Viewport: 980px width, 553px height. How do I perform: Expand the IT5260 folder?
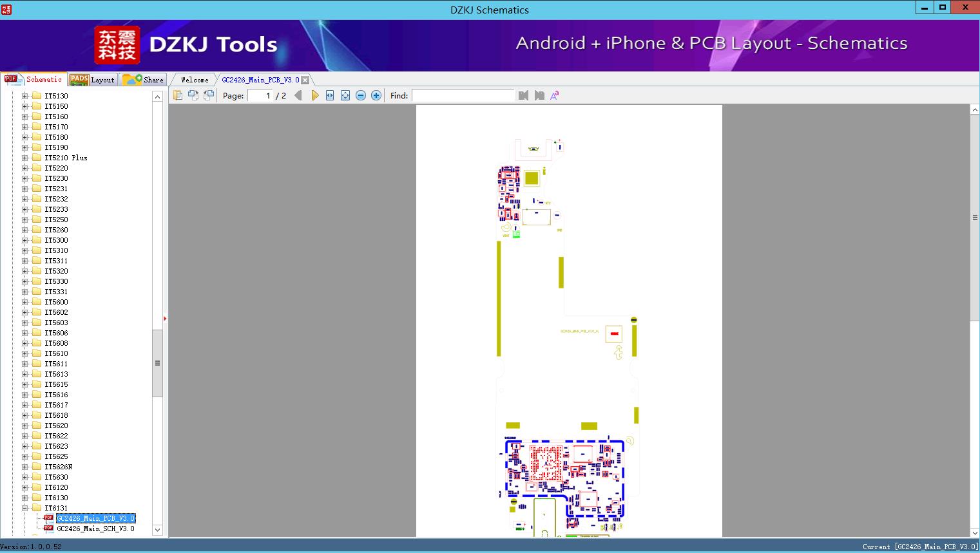[24, 230]
